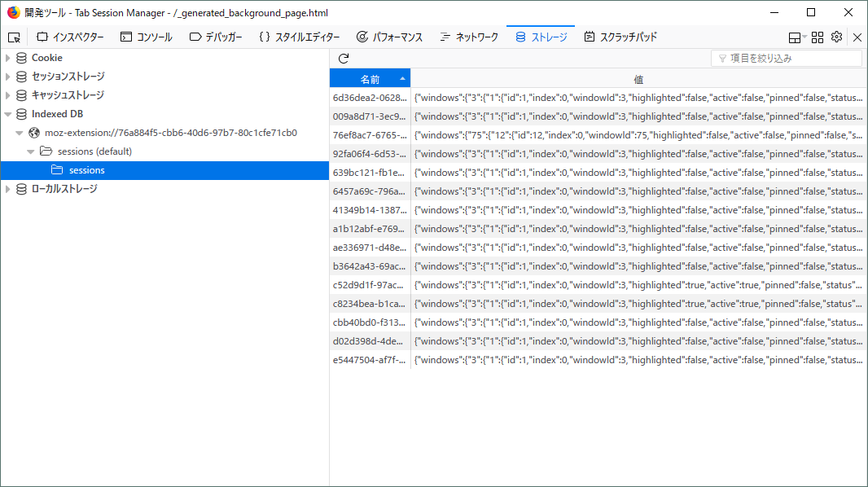Screen dimensions: 868x487
Task: Switch to the ネットワーク tab
Action: pyautogui.click(x=469, y=37)
